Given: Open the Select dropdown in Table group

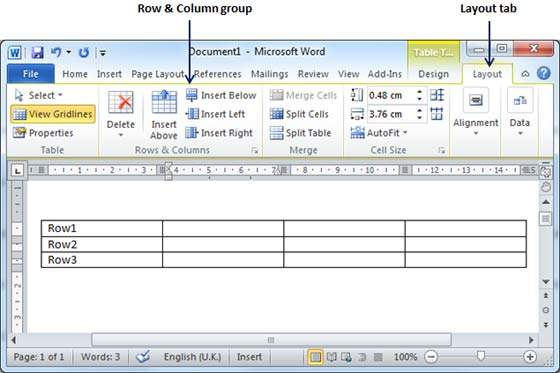Looking at the screenshot, I should tap(39, 95).
